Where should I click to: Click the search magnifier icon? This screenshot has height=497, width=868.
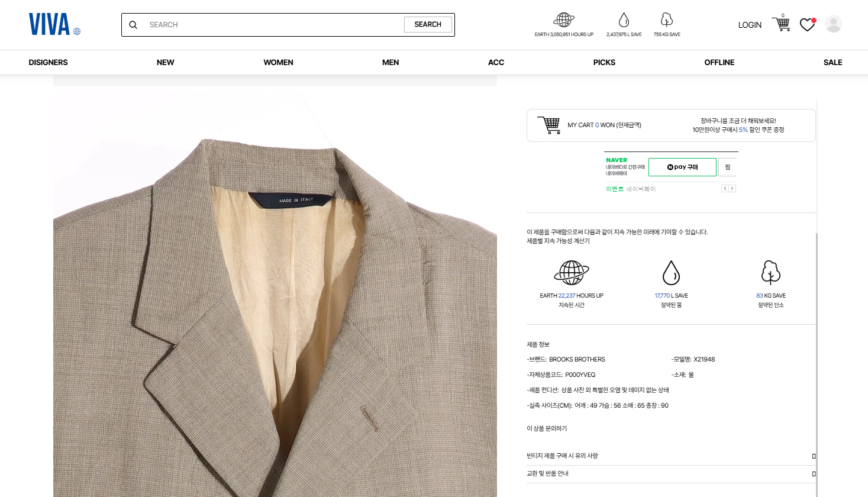click(133, 24)
